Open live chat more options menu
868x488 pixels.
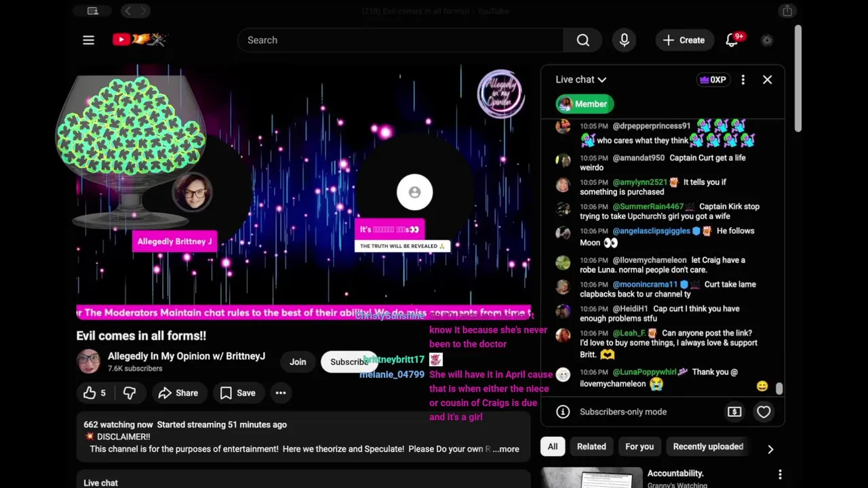point(743,79)
